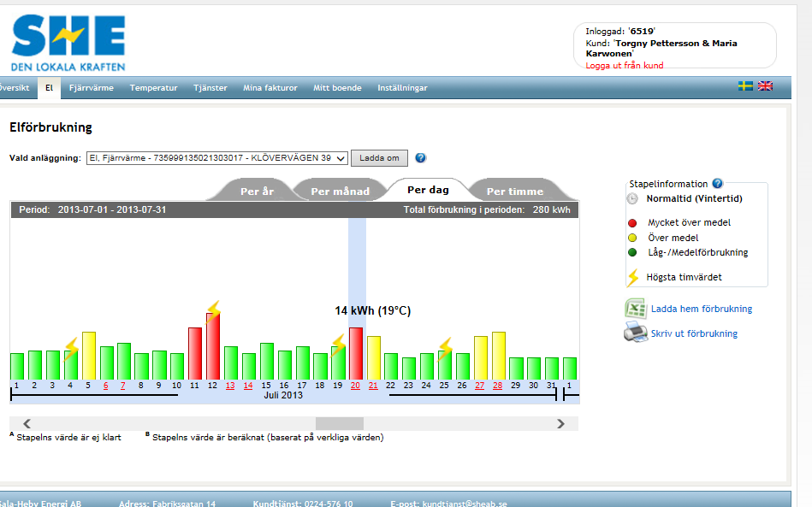
Task: Click the red day label 21
Action: coord(373,386)
